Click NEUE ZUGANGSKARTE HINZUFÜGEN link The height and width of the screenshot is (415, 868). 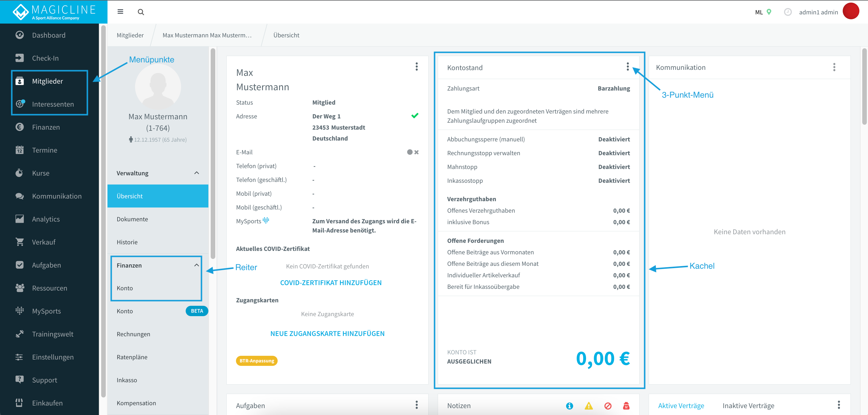pos(327,333)
